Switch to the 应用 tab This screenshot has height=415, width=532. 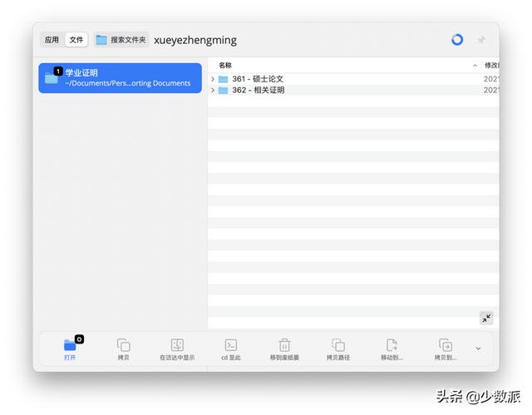click(x=52, y=40)
